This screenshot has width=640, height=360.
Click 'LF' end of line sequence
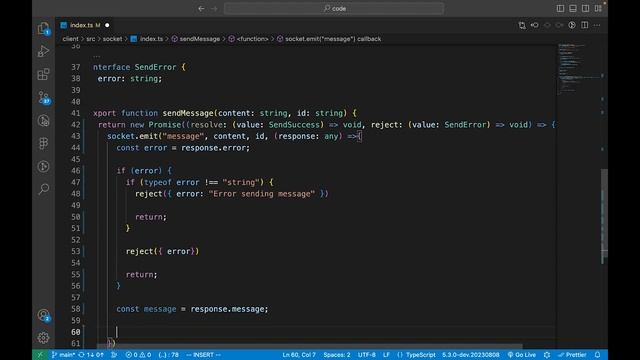(386, 355)
